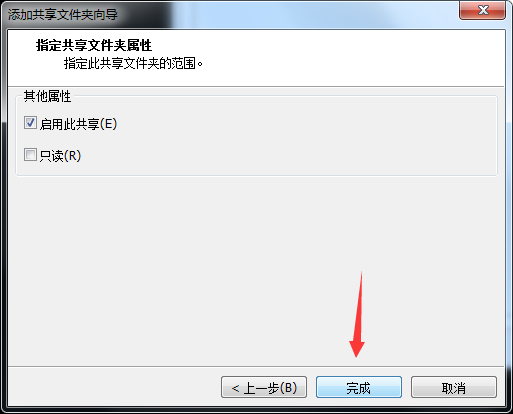The image size is (513, 414).
Task: Click title bar empty area beside title
Action: [283, 13]
